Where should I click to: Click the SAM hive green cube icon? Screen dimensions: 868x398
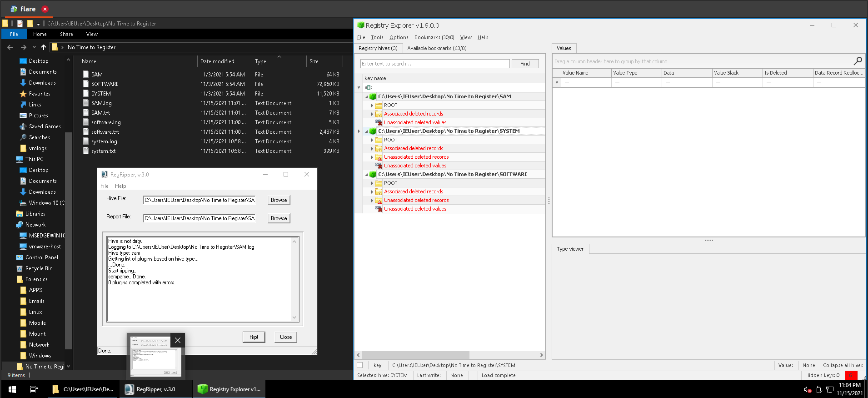[x=373, y=96]
